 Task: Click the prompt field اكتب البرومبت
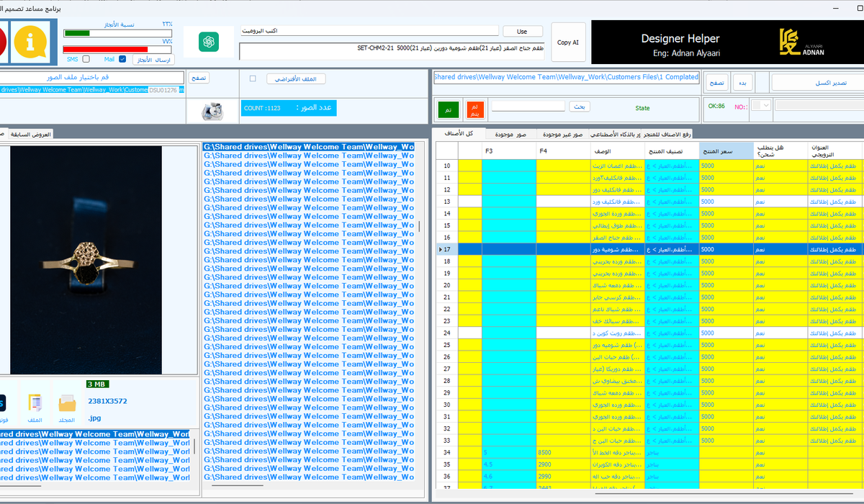(x=369, y=32)
